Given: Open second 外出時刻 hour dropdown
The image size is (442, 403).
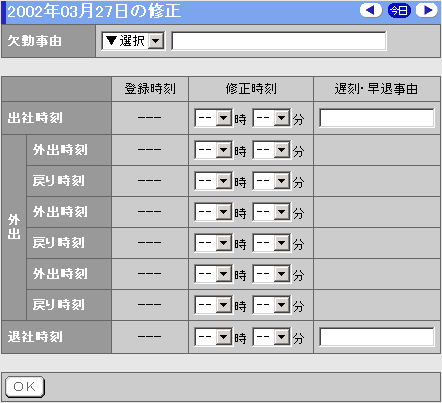Looking at the screenshot, I should 213,212.
